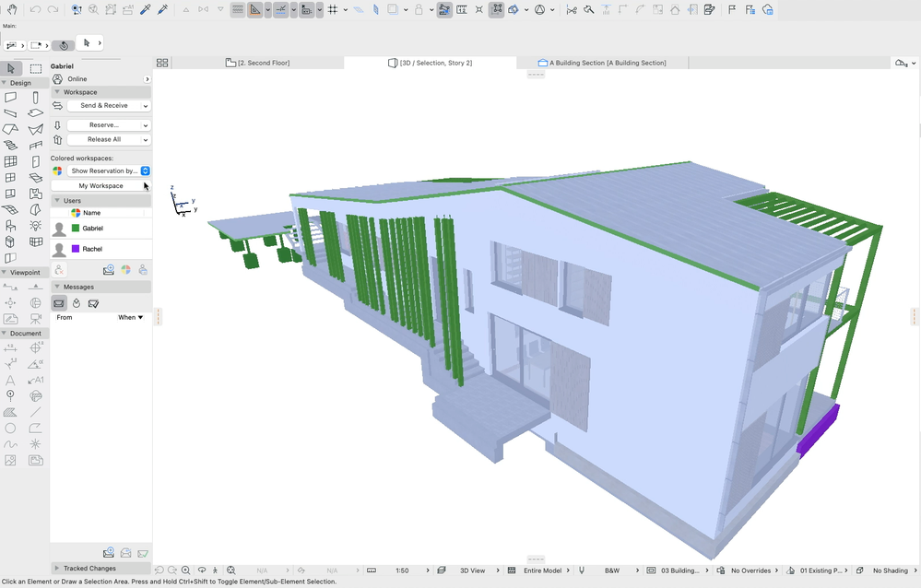
Task: Select the Object chair tool in Design
Action: 10,226
